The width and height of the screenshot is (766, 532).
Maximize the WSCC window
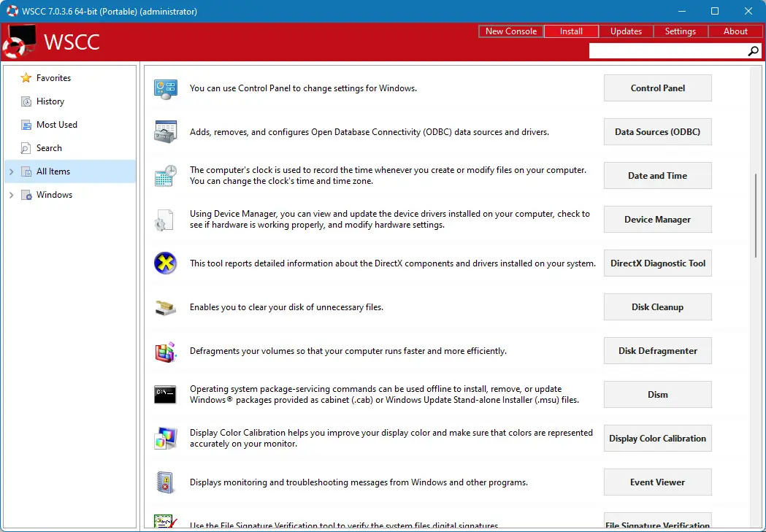(x=715, y=11)
